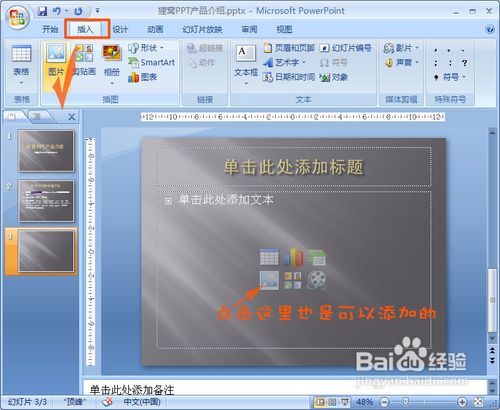Start slide show from status bar
The image size is (500, 410).
pos(345,402)
